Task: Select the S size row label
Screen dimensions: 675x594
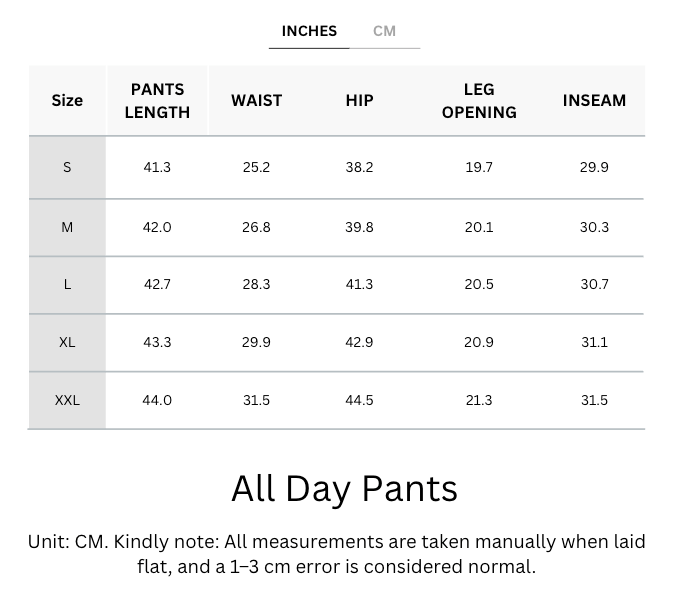Action: [67, 167]
